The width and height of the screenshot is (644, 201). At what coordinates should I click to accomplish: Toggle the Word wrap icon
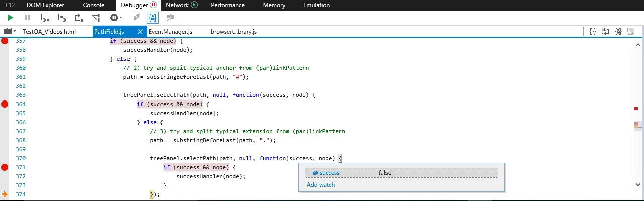605,31
